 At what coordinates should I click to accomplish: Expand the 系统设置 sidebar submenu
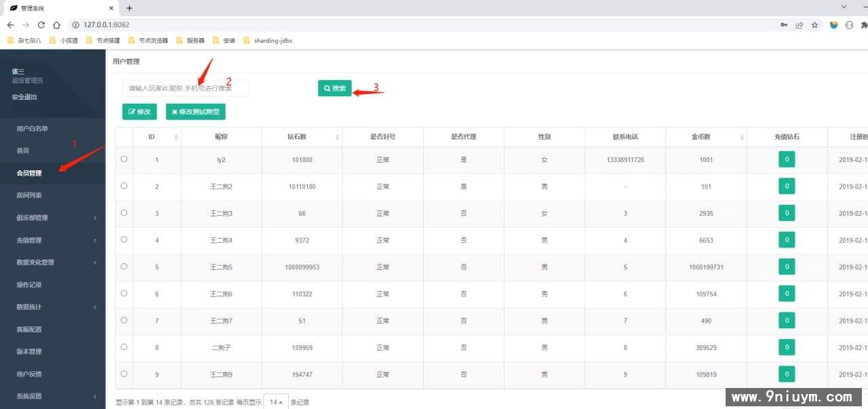click(53, 396)
